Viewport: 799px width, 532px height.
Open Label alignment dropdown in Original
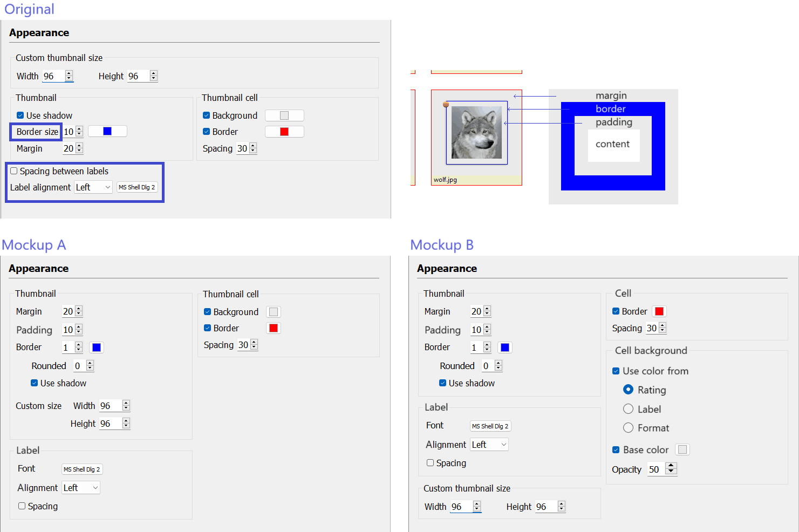pos(93,187)
